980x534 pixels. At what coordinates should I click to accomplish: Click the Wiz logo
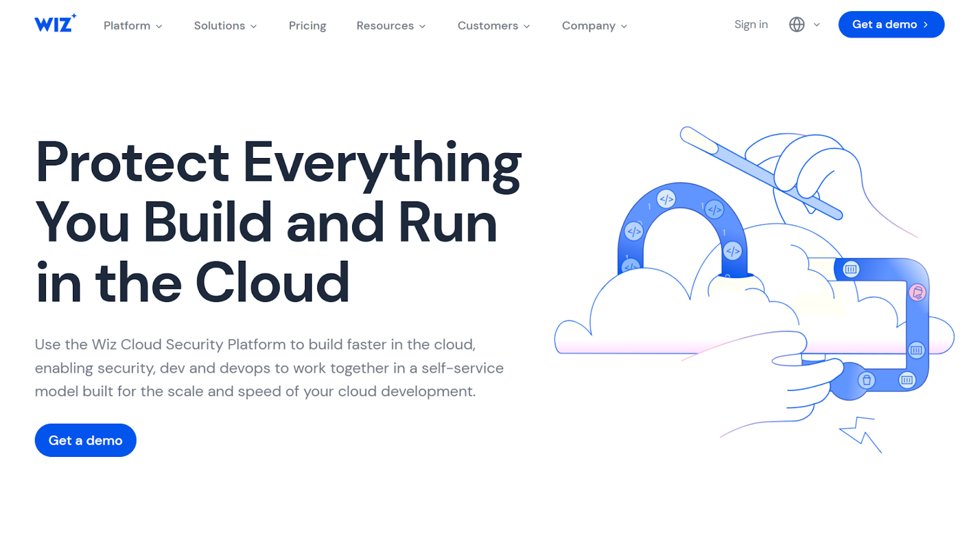point(55,24)
